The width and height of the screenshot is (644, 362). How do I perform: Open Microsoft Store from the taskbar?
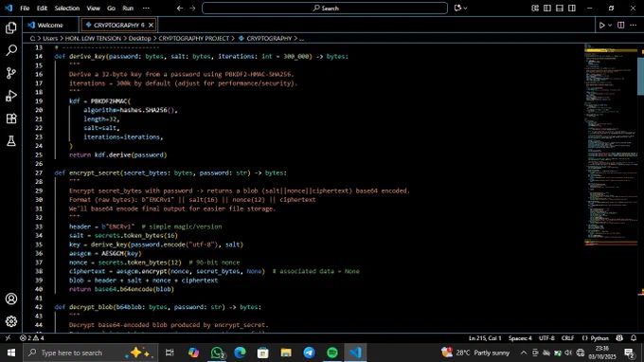(263, 353)
